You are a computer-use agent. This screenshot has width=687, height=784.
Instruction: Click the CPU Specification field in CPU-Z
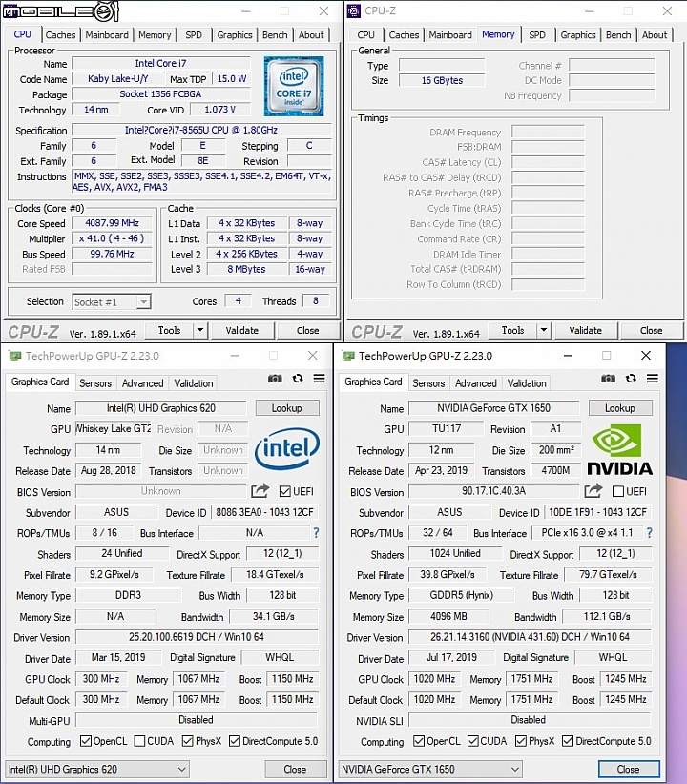pyautogui.click(x=201, y=130)
